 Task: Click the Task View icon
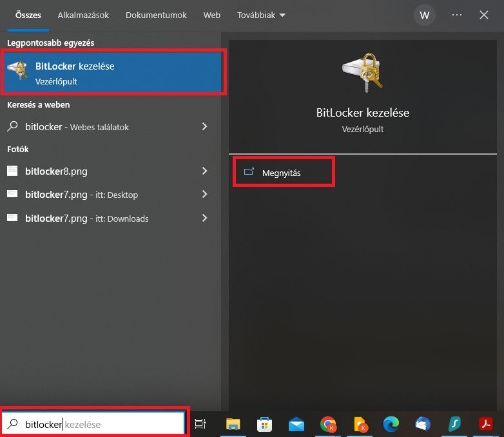click(200, 423)
